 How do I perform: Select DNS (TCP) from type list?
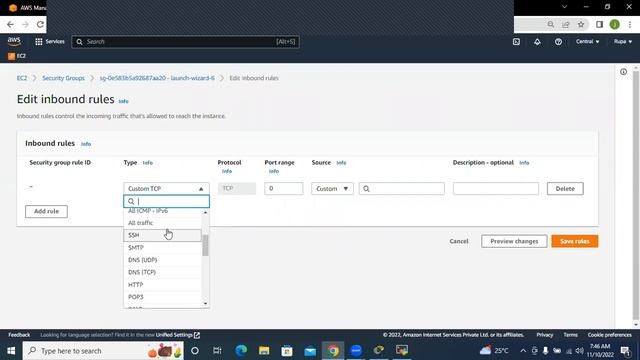162,272
